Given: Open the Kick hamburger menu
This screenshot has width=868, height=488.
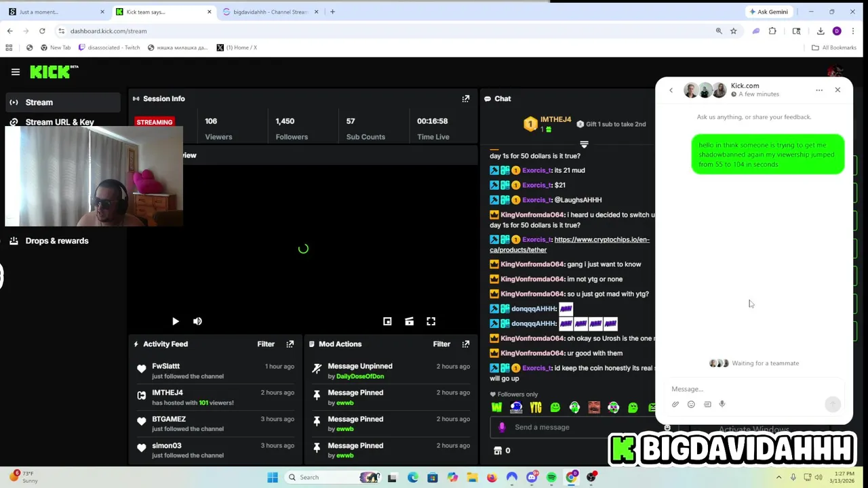Looking at the screenshot, I should click(x=15, y=72).
